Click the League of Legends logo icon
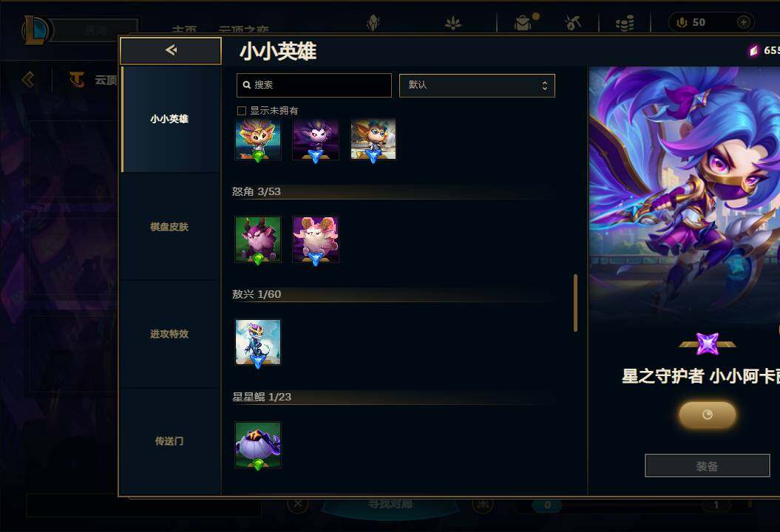Image resolution: width=780 pixels, height=532 pixels. pos(34,30)
